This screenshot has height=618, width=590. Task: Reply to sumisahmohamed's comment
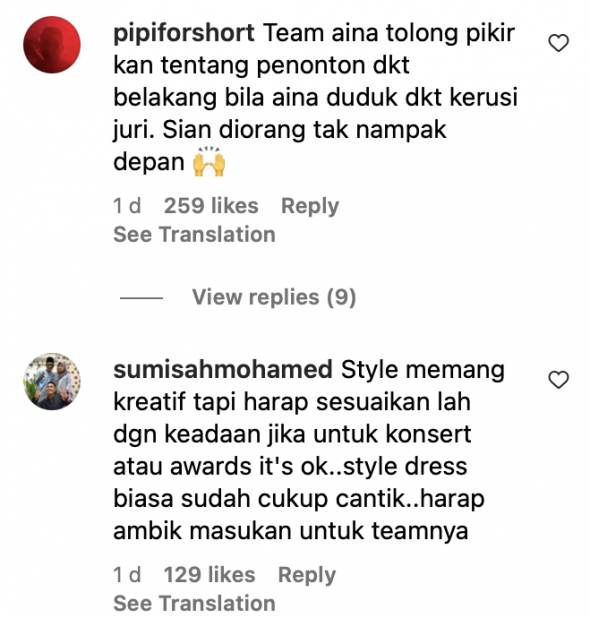[x=307, y=575]
